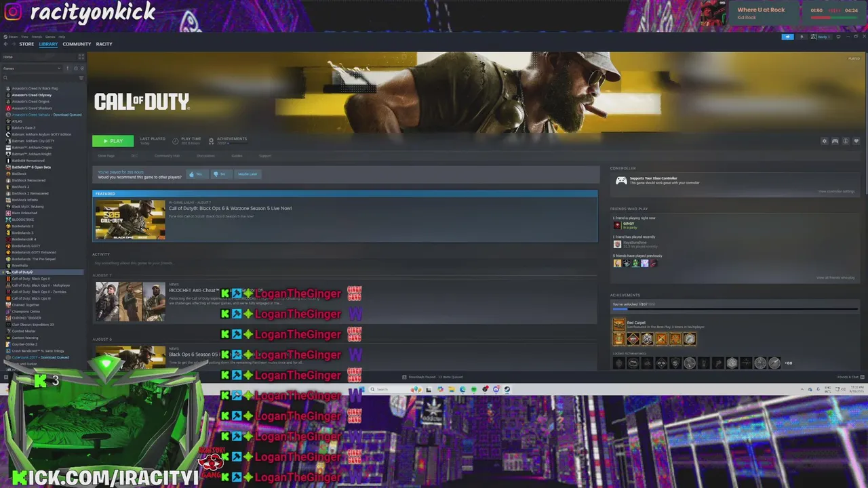Open the play time clock icon

(x=176, y=141)
